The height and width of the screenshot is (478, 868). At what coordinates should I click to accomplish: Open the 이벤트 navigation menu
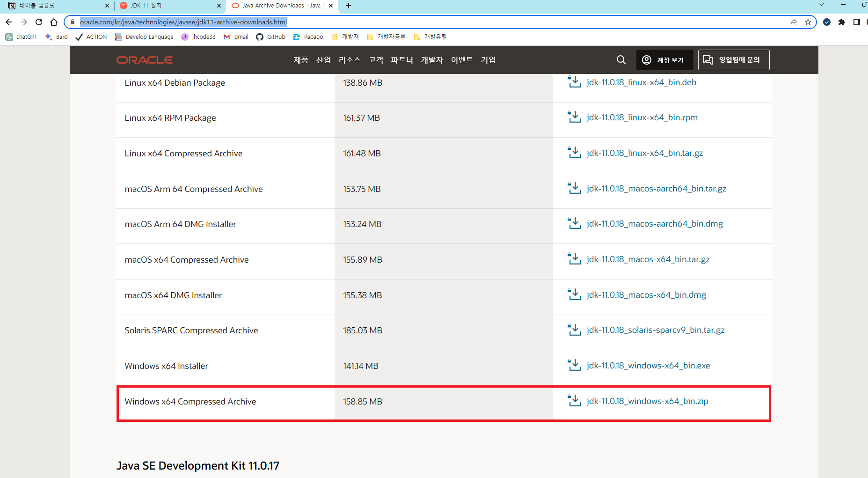(462, 60)
